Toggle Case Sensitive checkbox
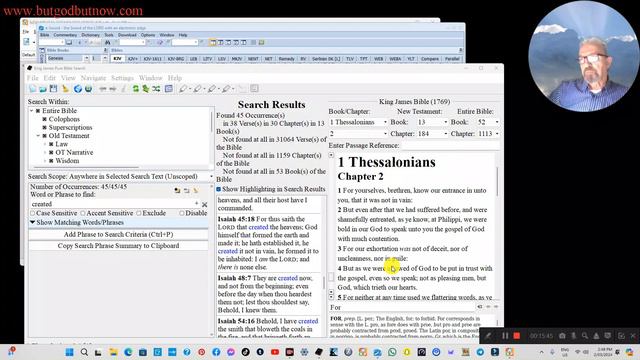 coord(32,213)
